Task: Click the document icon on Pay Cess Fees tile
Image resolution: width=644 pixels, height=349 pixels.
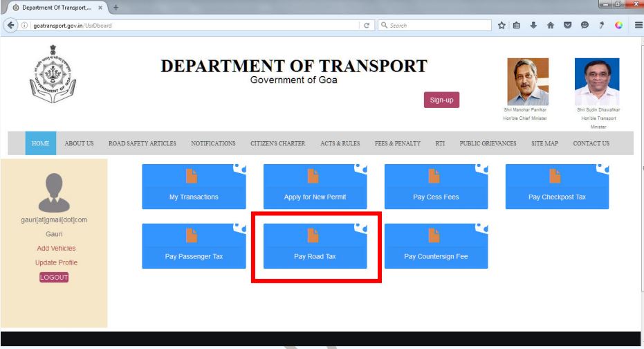Action: [434, 176]
